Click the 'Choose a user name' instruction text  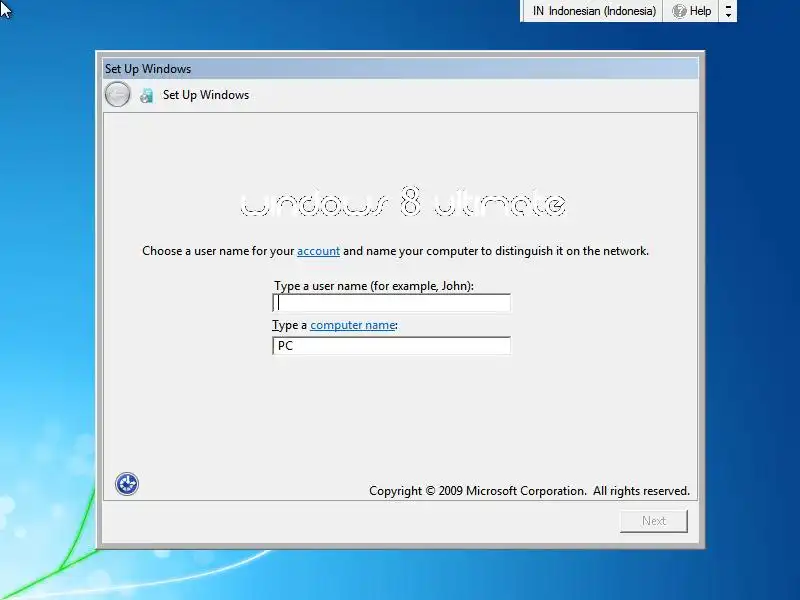click(x=395, y=251)
